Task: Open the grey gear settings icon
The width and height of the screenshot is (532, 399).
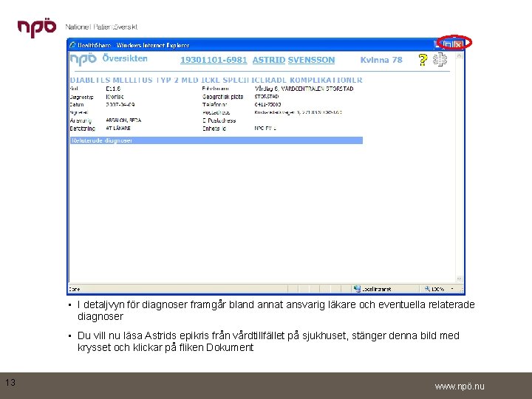Action: tap(440, 59)
